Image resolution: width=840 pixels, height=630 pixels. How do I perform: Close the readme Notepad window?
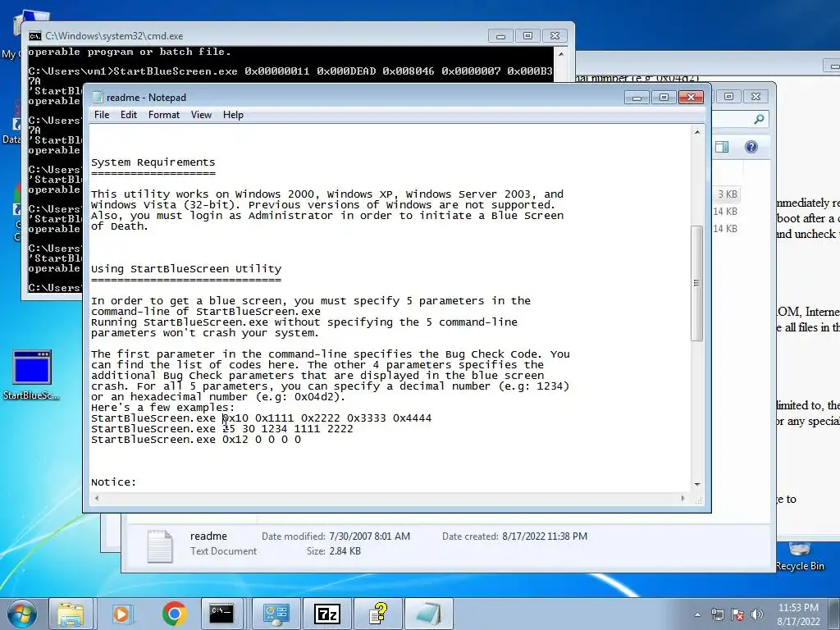click(691, 98)
